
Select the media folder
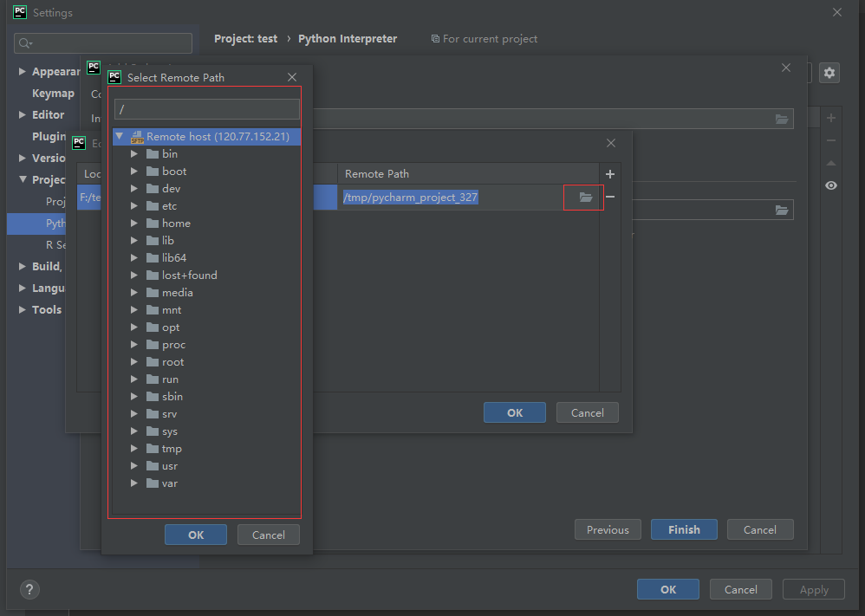click(x=177, y=292)
